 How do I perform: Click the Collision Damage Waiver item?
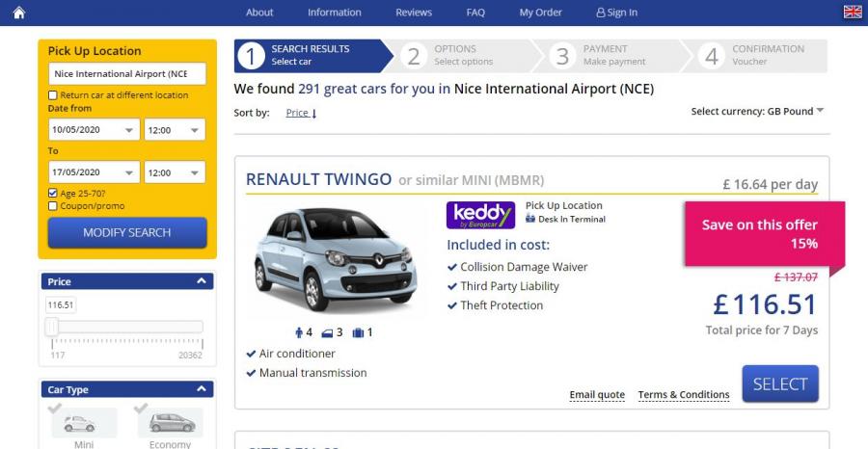pos(517,267)
